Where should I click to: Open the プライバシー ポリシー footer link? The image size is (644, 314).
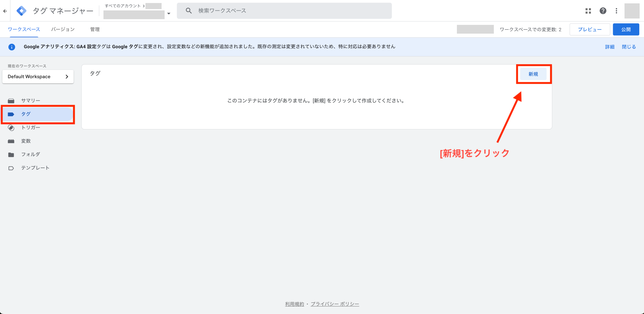coord(335,304)
